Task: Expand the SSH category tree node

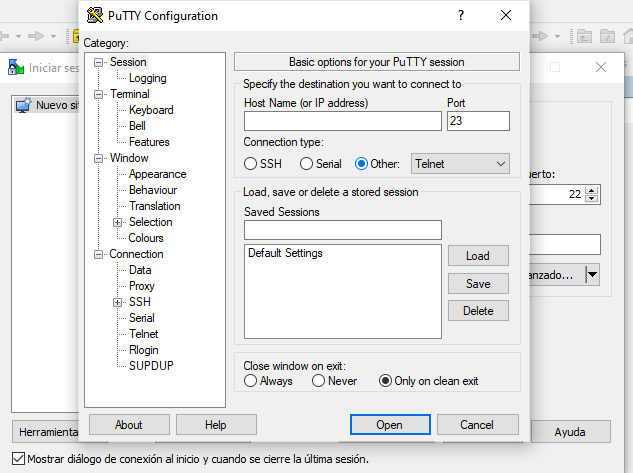Action: click(x=117, y=302)
